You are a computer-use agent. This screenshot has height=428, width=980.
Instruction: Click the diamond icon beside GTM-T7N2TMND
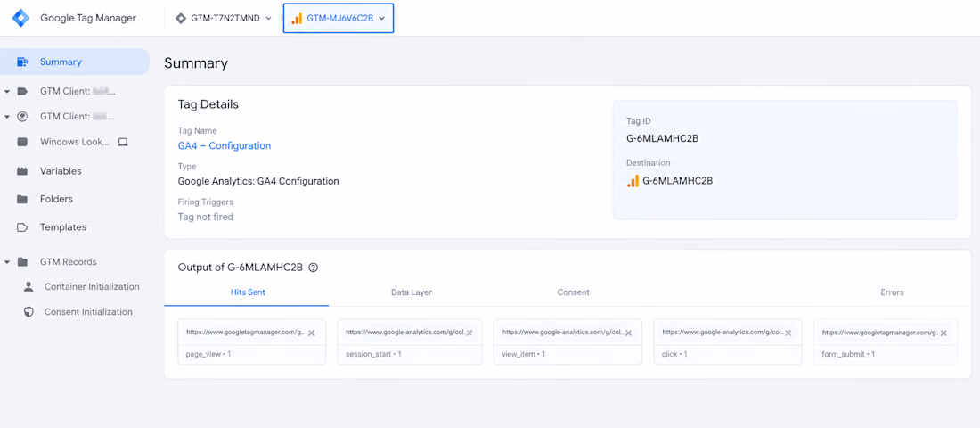click(181, 18)
